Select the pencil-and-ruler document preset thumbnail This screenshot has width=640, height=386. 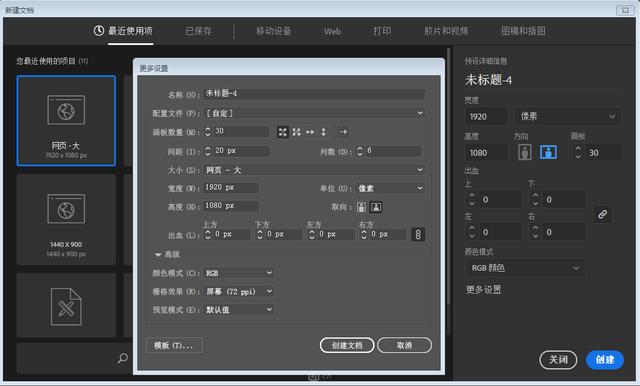[66, 305]
